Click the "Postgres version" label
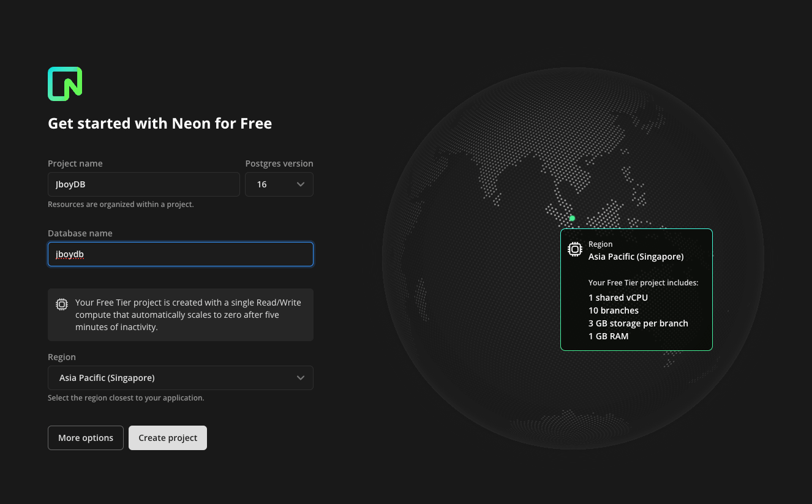Screen dimensions: 812x504 click(x=279, y=164)
